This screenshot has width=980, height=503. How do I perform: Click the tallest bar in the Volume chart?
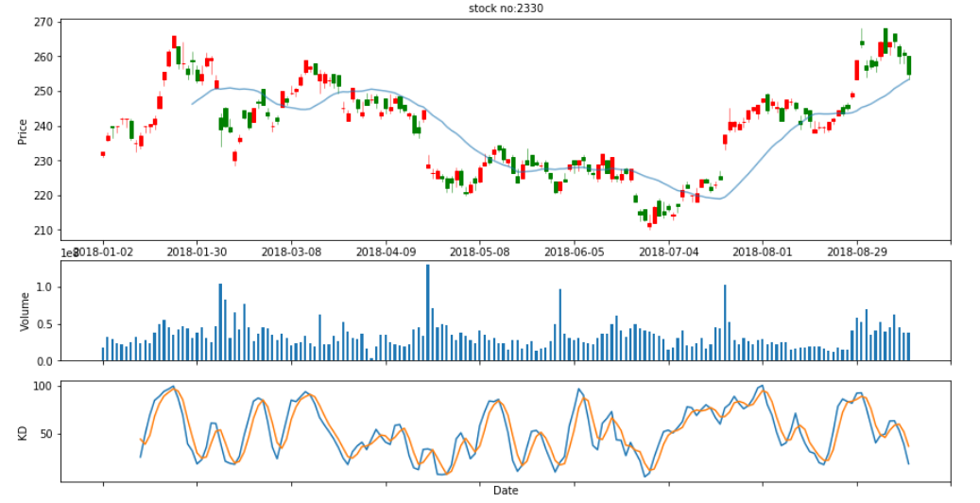427,312
